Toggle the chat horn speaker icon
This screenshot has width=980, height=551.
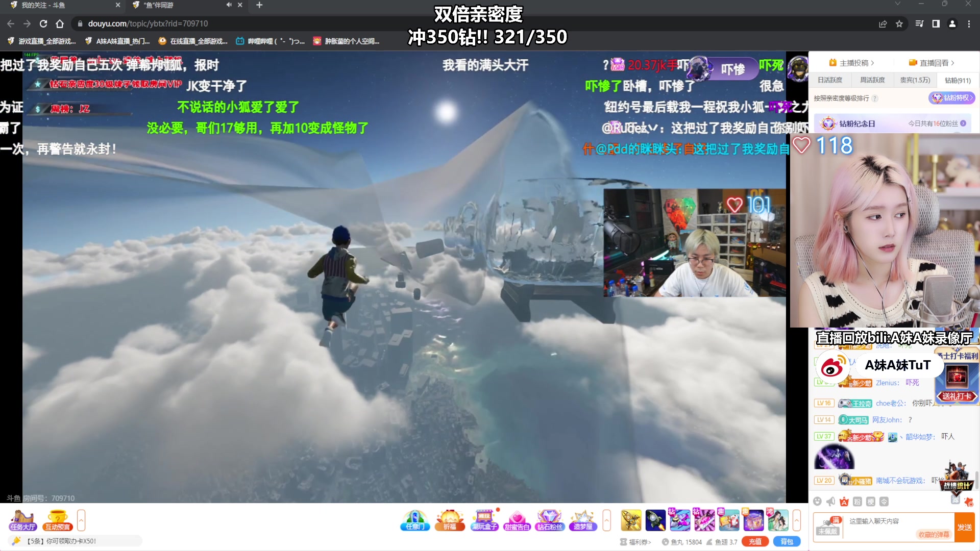click(x=831, y=502)
